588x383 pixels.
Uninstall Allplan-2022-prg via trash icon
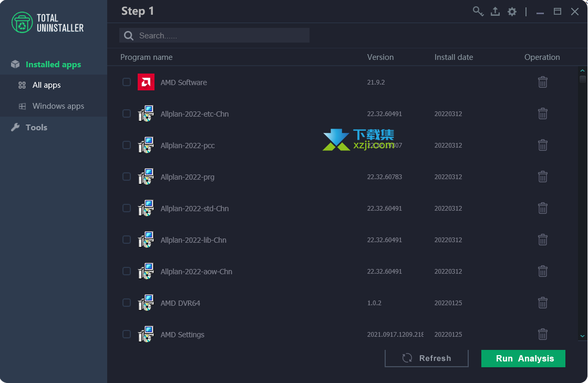(543, 177)
